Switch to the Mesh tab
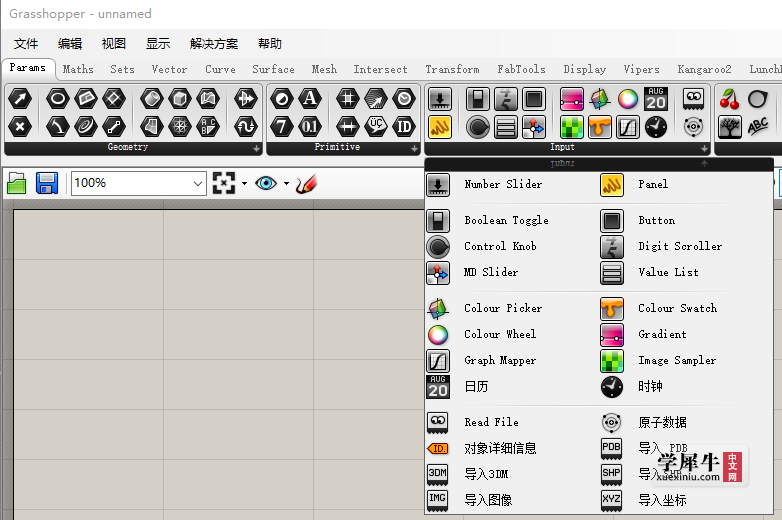Screen dimensions: 782x520 pyautogui.click(x=324, y=69)
